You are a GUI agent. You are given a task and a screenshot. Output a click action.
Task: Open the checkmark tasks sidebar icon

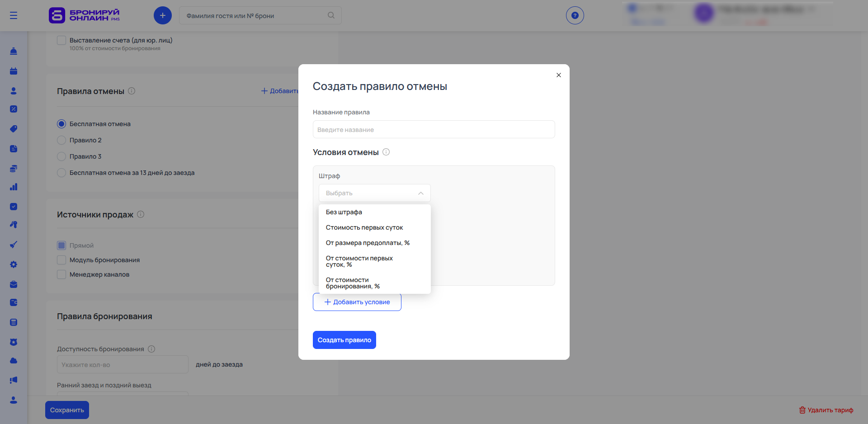[x=14, y=207]
